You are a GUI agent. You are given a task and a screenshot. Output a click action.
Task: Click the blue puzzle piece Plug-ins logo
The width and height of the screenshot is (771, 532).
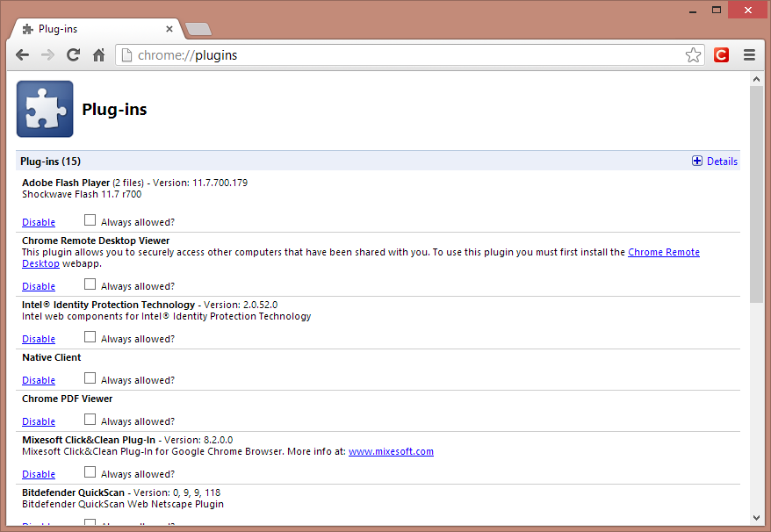(45, 109)
